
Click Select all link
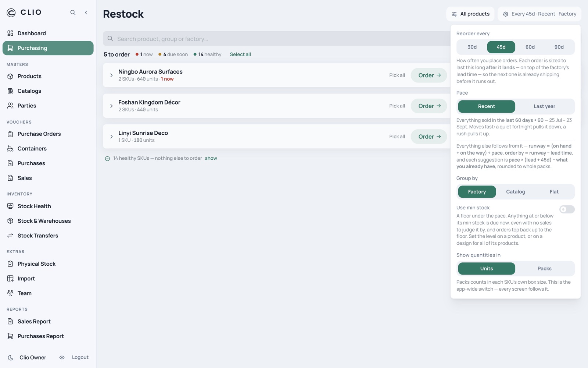pyautogui.click(x=240, y=54)
